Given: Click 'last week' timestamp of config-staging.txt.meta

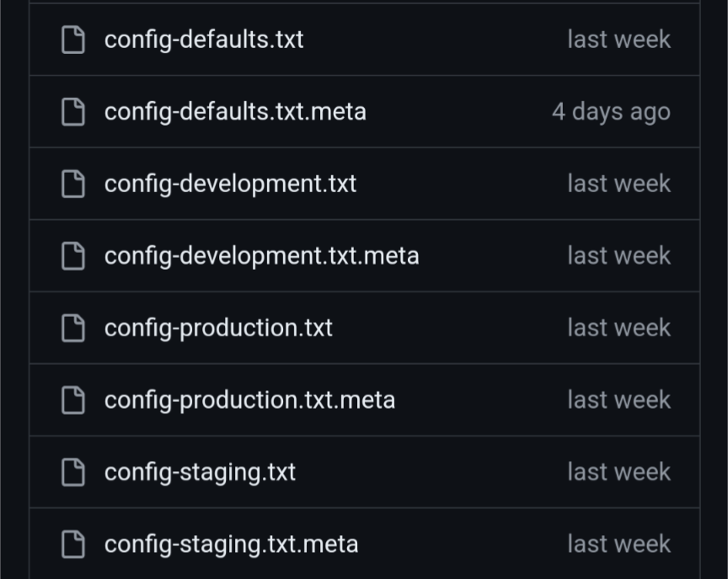Looking at the screenshot, I should [x=618, y=544].
